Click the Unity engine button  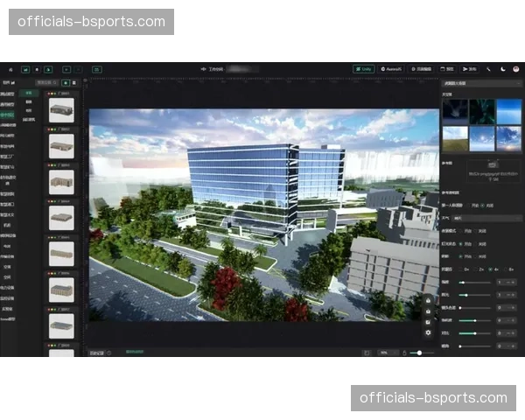coord(364,68)
